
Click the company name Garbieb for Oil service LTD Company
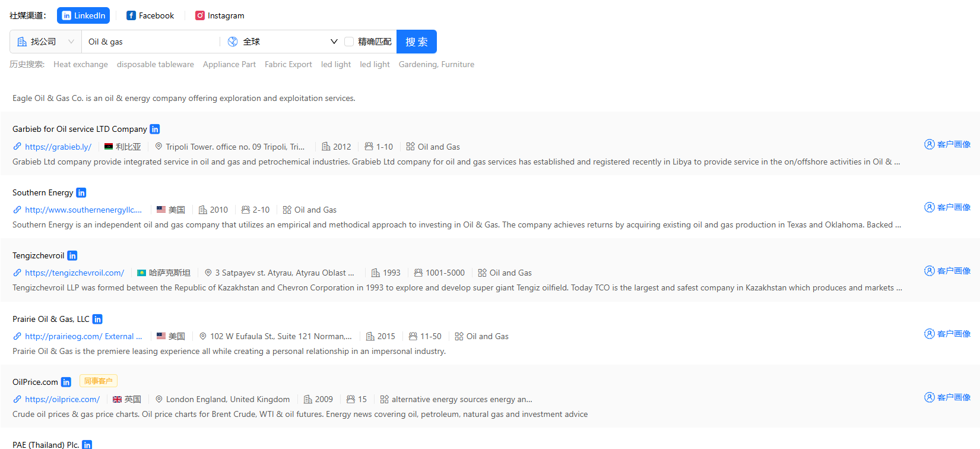click(x=80, y=129)
